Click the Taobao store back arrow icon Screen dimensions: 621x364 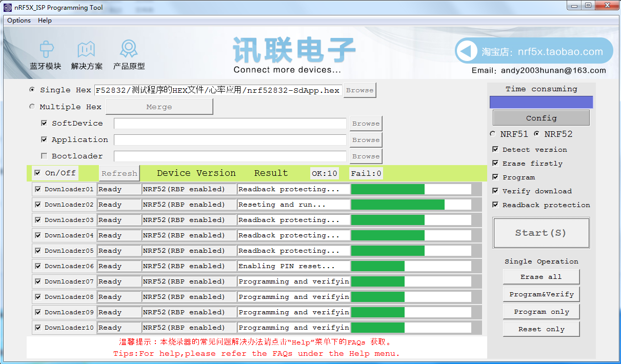click(467, 51)
